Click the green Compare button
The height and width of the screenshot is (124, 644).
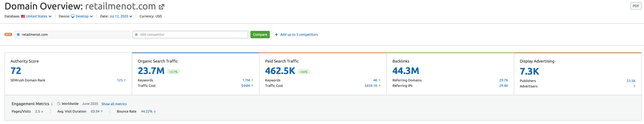point(260,35)
